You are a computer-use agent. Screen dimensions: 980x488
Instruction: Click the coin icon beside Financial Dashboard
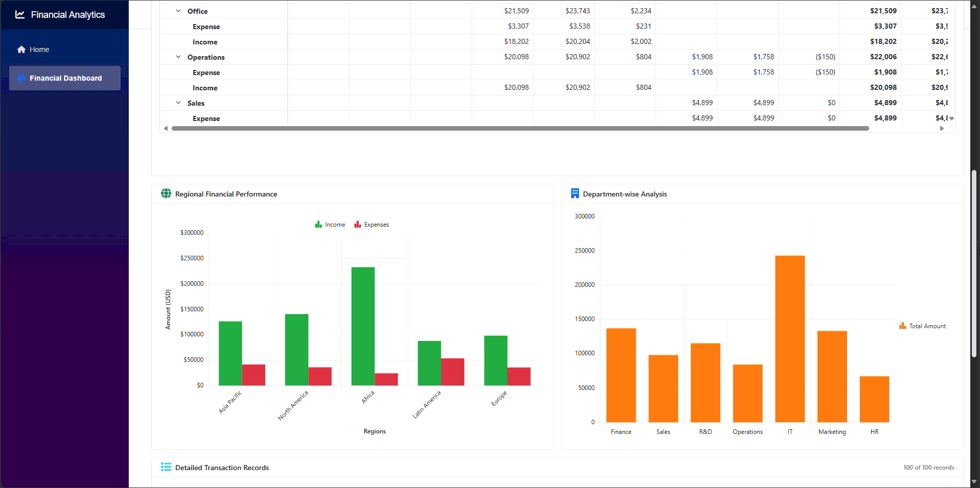pyautogui.click(x=21, y=78)
